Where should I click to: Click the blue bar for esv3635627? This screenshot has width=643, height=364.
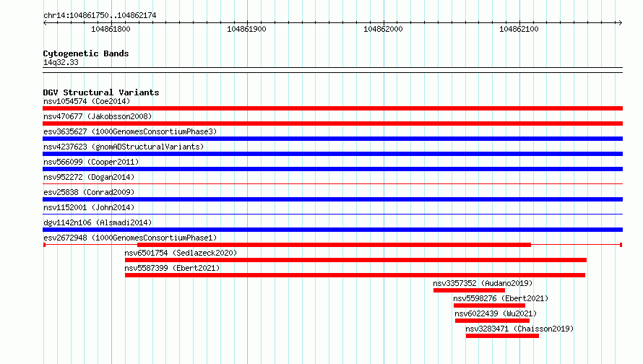332,139
